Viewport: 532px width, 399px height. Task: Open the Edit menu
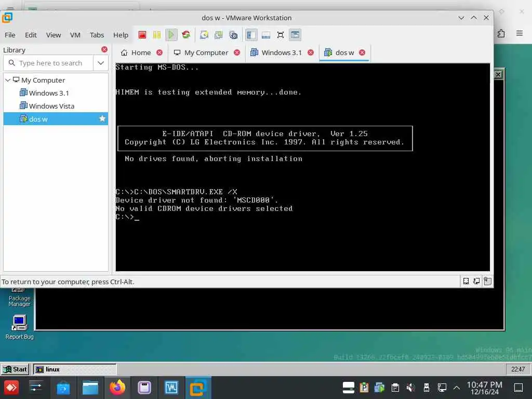[31, 35]
